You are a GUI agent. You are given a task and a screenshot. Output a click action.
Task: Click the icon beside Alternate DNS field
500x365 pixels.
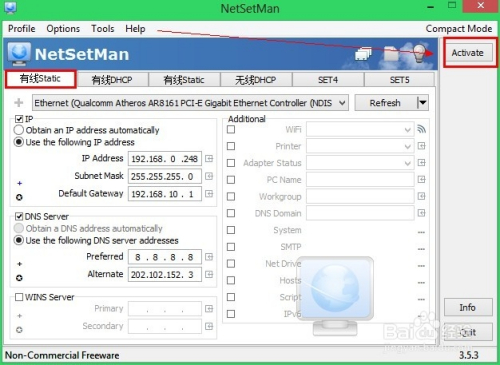pyautogui.click(x=209, y=274)
